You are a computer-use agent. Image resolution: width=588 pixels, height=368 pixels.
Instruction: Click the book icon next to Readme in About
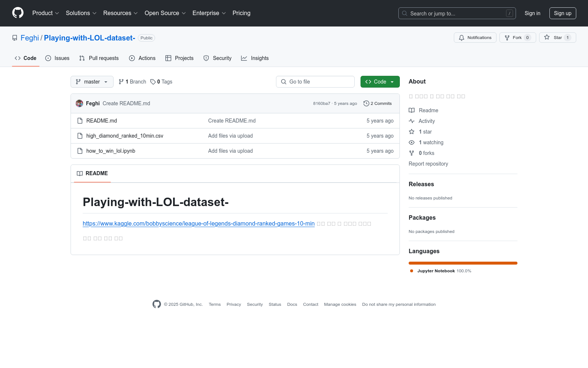412,110
